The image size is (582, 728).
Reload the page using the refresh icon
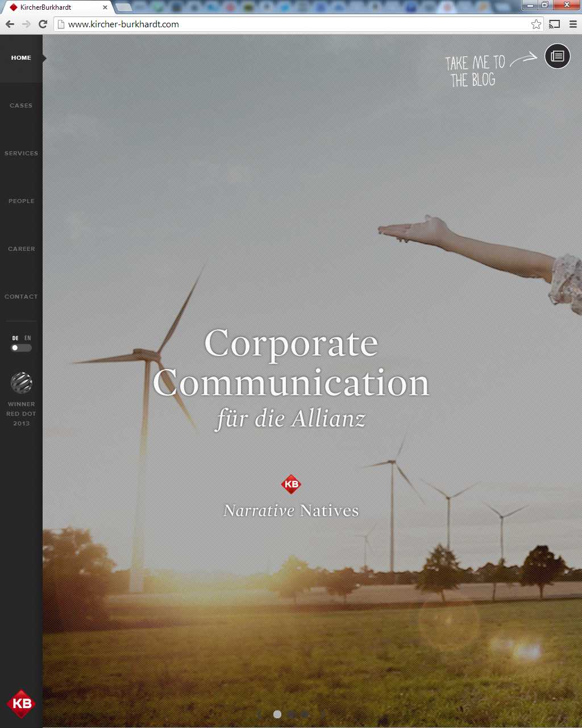click(43, 24)
